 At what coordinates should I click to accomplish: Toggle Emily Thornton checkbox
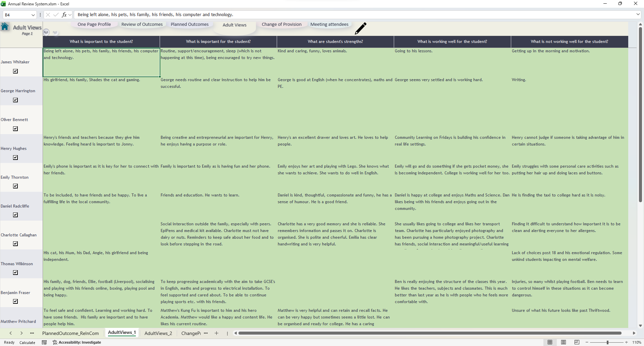pos(15,186)
